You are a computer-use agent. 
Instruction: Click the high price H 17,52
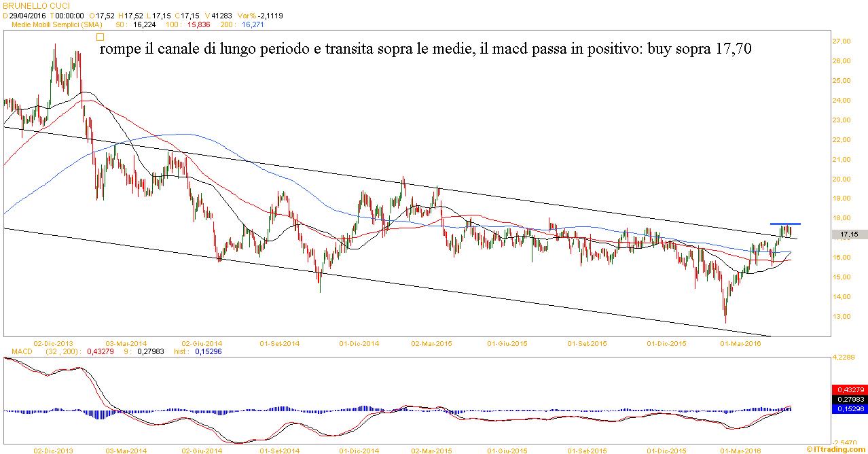(130, 15)
